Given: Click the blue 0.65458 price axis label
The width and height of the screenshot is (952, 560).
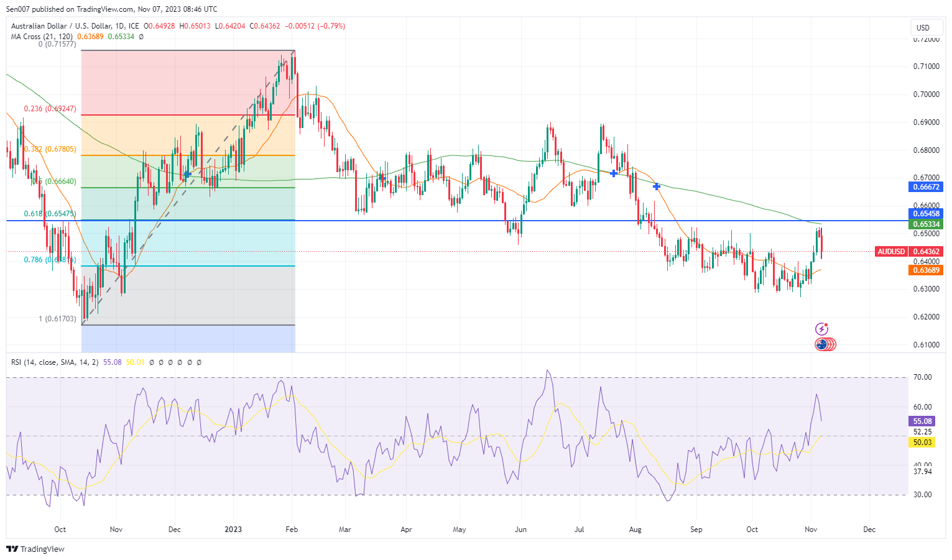Looking at the screenshot, I should [926, 213].
